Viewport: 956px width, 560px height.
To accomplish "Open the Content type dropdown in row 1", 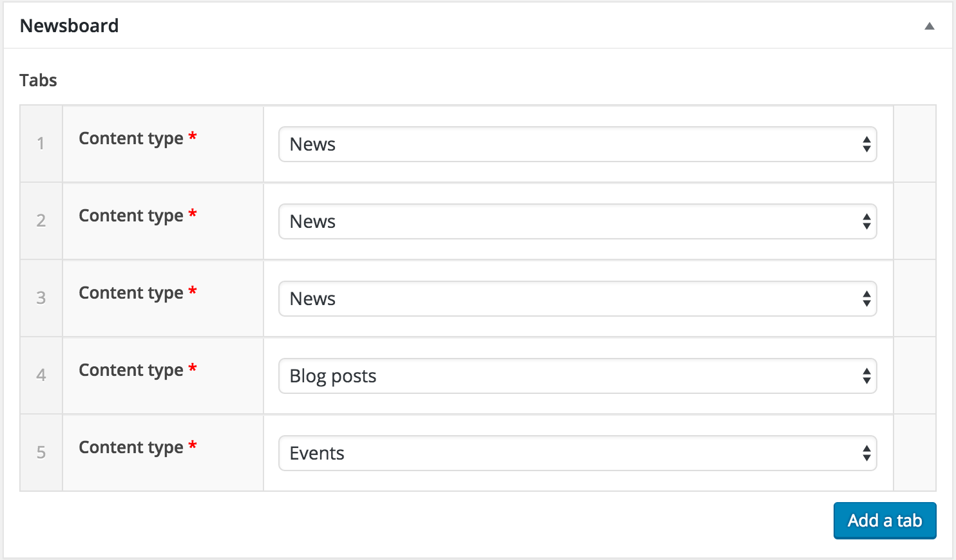I will pyautogui.click(x=577, y=144).
